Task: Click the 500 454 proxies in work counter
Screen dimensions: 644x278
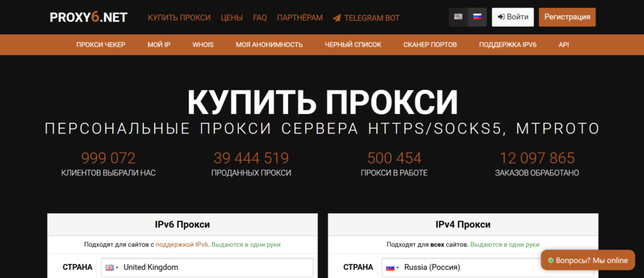Action: click(x=394, y=158)
